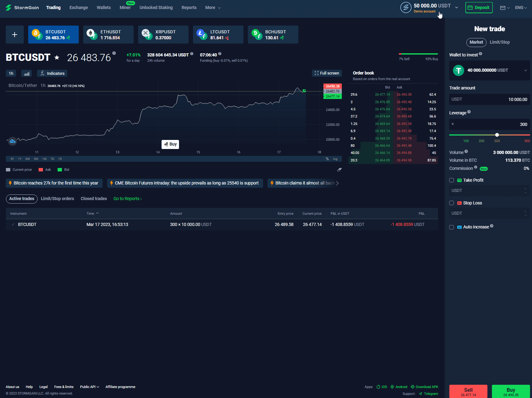
Task: Open the wallet to invest dropdown
Action: [525, 70]
